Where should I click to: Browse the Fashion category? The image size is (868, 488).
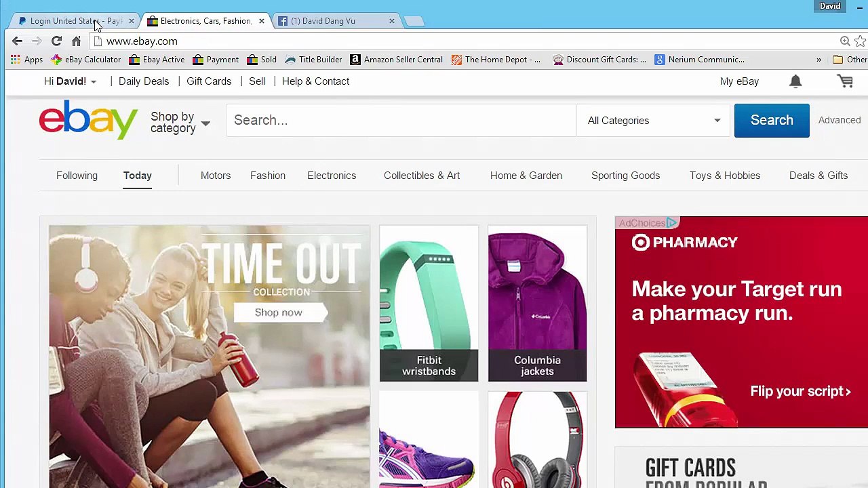[x=268, y=176]
